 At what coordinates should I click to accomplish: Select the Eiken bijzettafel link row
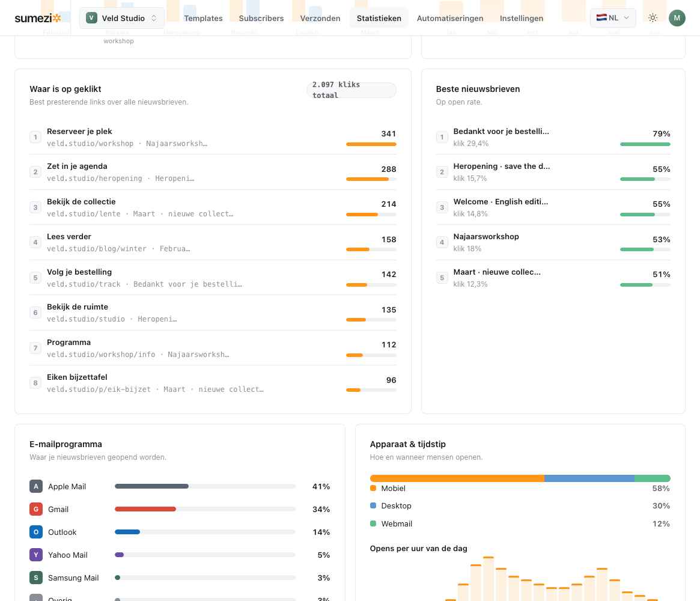213,383
